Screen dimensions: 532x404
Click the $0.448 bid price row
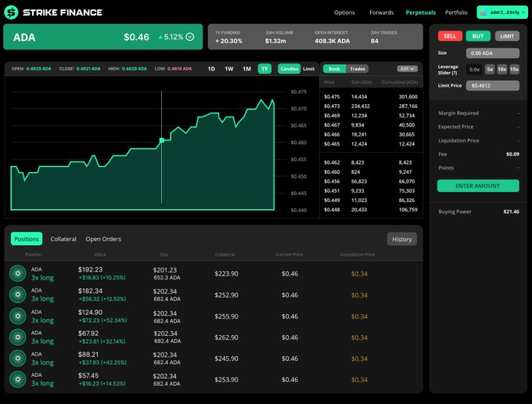[x=371, y=210]
